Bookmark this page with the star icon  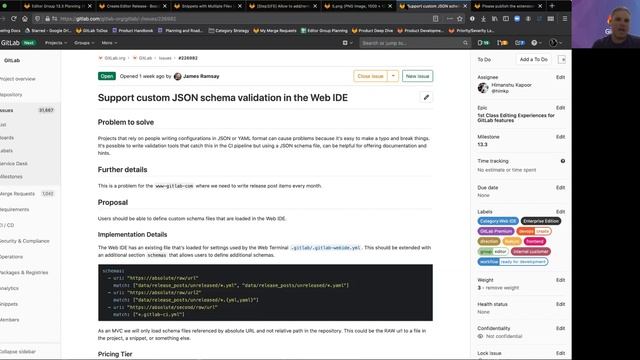pyautogui.click(x=460, y=19)
